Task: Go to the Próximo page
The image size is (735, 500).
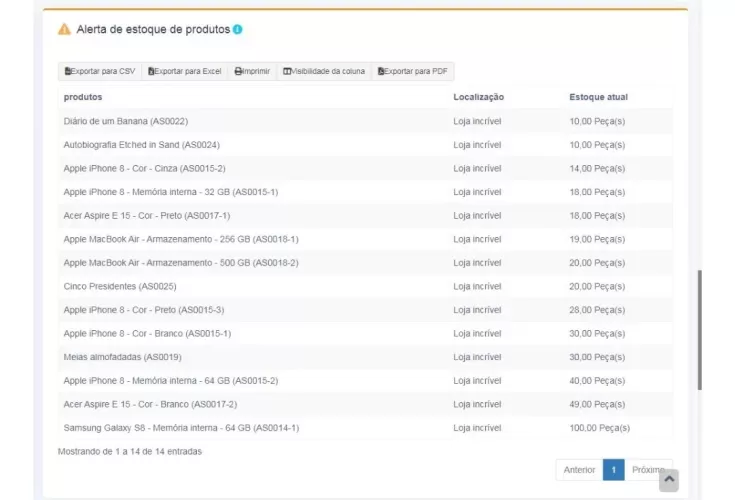Action: [647, 470]
